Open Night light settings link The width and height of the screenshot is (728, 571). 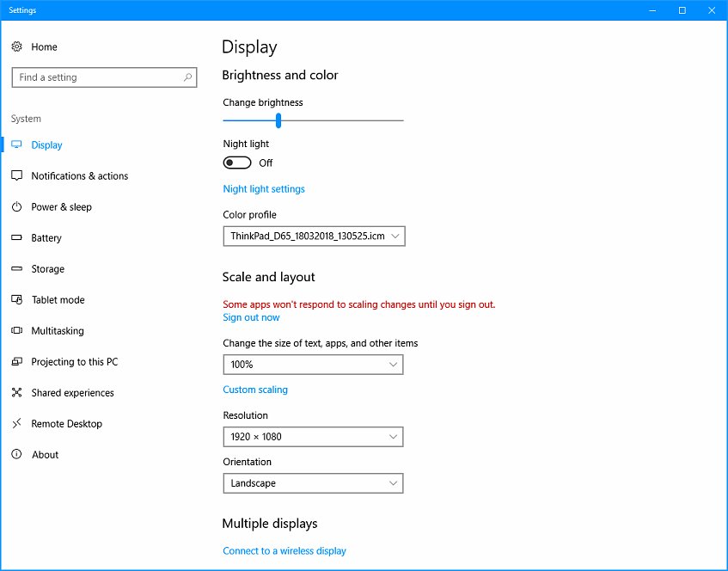tap(264, 189)
